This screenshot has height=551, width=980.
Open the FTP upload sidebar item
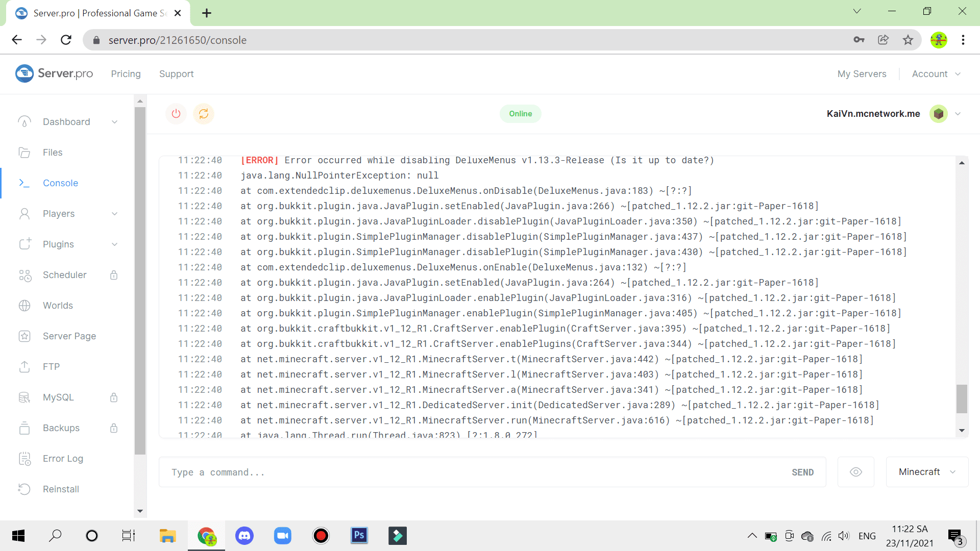(x=51, y=367)
